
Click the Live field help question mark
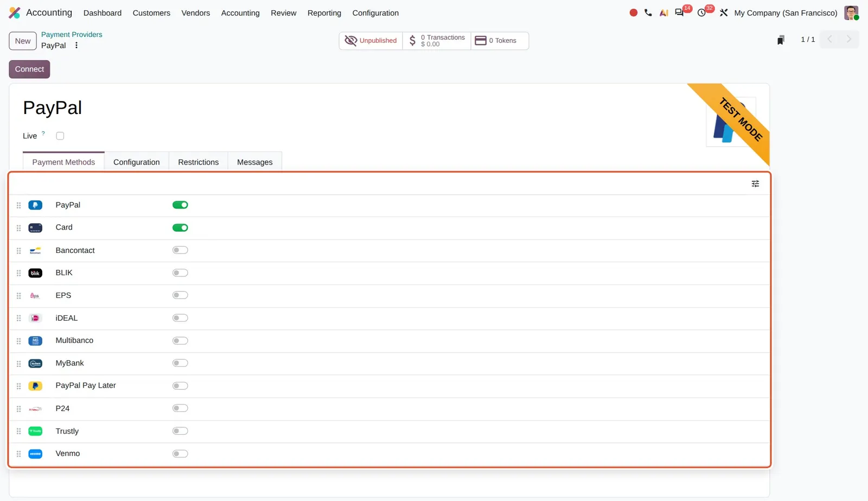(x=43, y=133)
